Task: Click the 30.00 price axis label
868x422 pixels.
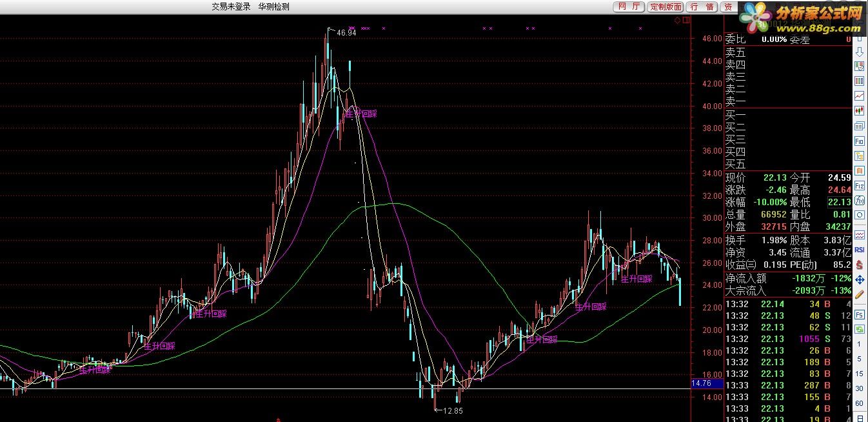Action: (x=713, y=218)
